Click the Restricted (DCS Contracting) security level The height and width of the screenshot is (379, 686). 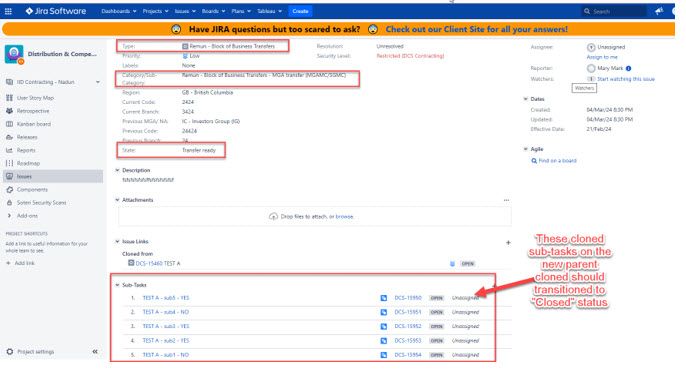tap(410, 56)
